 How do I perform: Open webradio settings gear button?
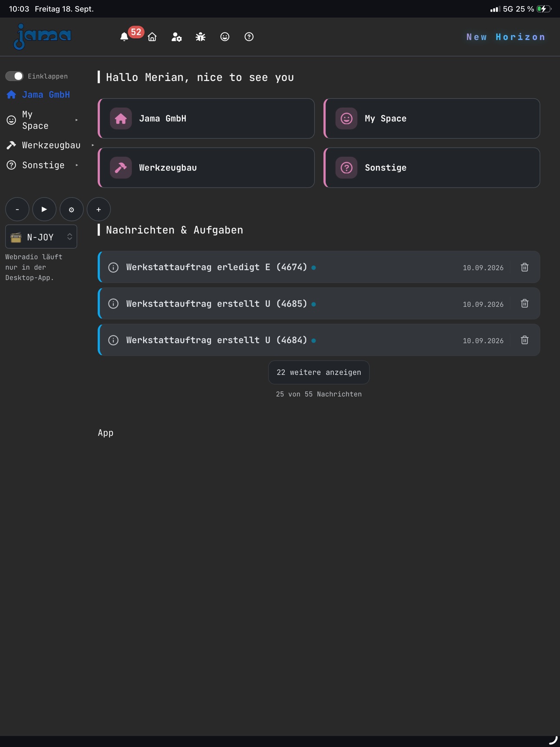[72, 210]
